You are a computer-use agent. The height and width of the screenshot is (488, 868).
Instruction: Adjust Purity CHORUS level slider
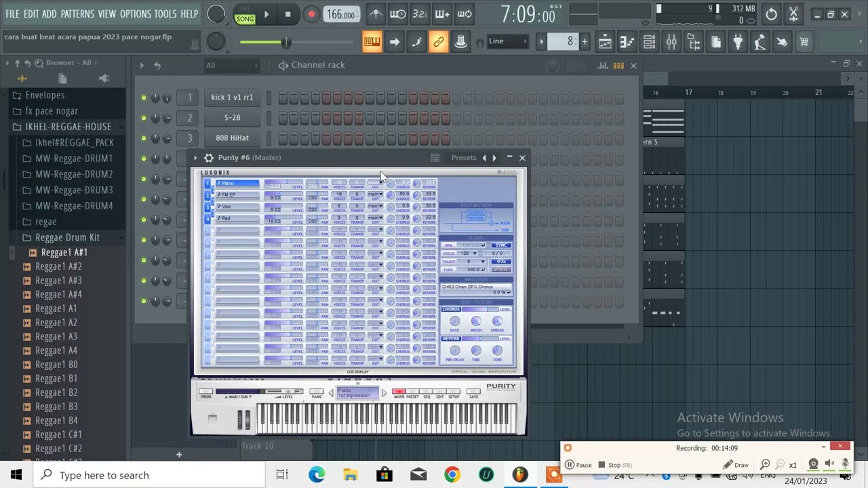pyautogui.click(x=480, y=310)
